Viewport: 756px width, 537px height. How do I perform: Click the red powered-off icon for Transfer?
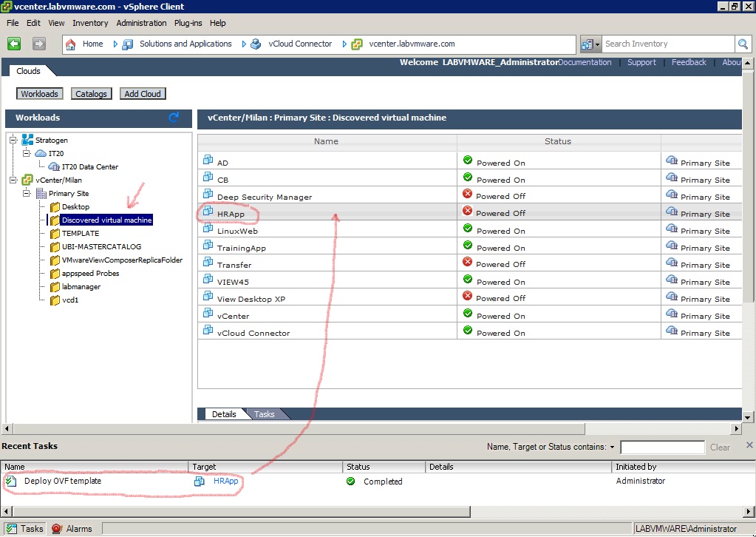(467, 262)
